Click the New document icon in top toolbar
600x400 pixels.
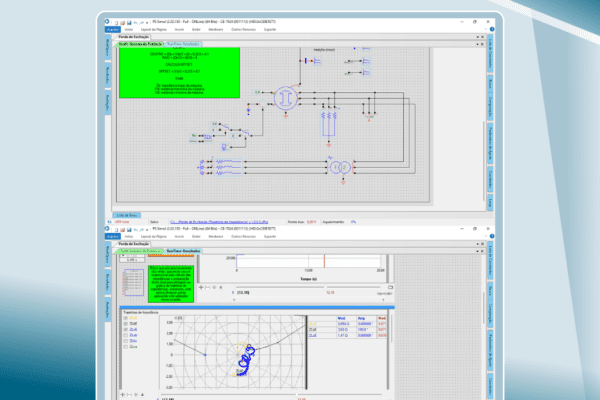(116, 23)
